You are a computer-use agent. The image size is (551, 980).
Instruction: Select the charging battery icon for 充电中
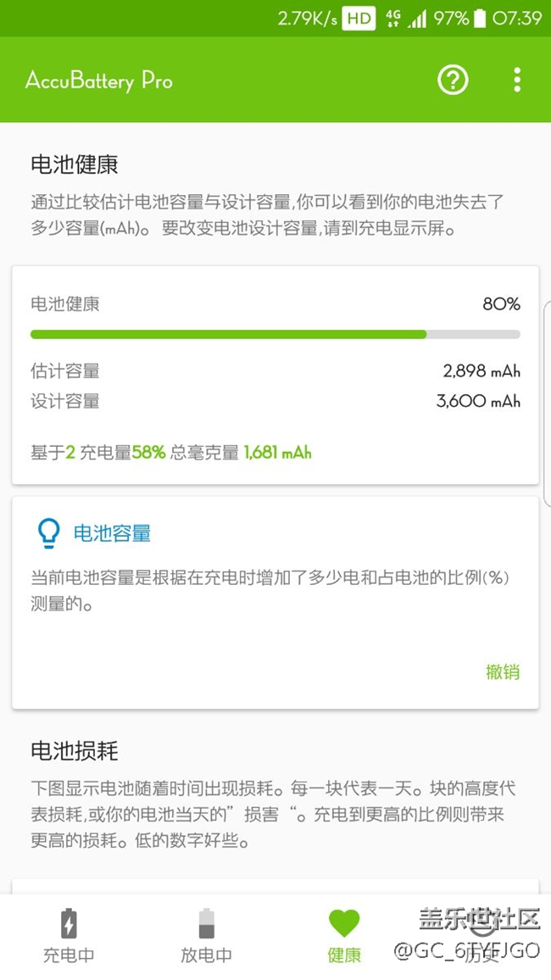[69, 924]
